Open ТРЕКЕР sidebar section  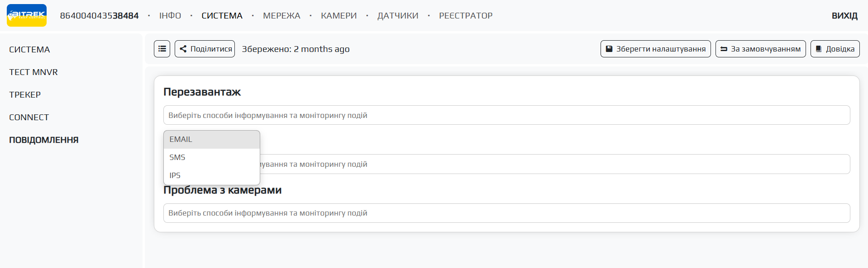tap(25, 95)
